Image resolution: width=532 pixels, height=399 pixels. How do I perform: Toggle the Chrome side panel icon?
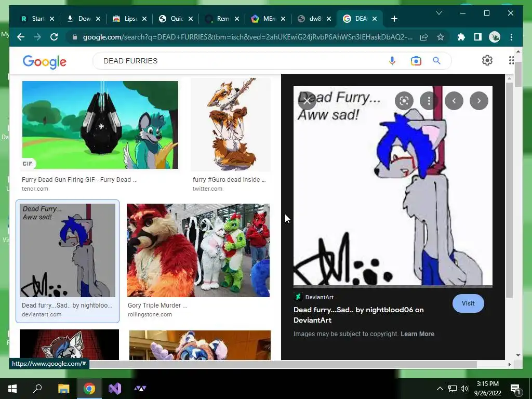[478, 37]
